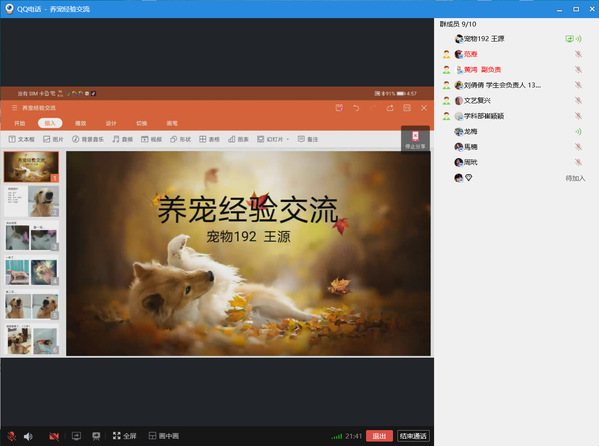Screen dimensions: 599x446
Task: Click the presentation board icon in call toolbar
Action: tap(96, 436)
